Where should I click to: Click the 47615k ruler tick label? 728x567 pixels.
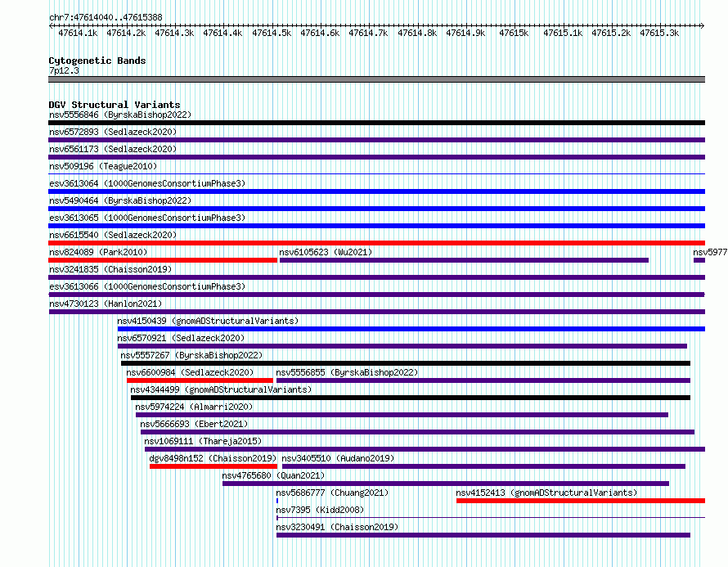pyautogui.click(x=514, y=33)
